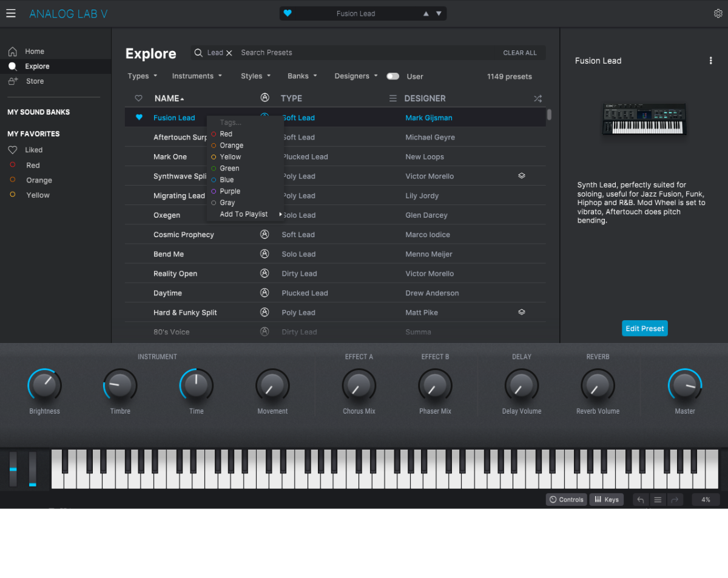Open the undo history list icon
The image size is (728, 578).
[x=658, y=500]
